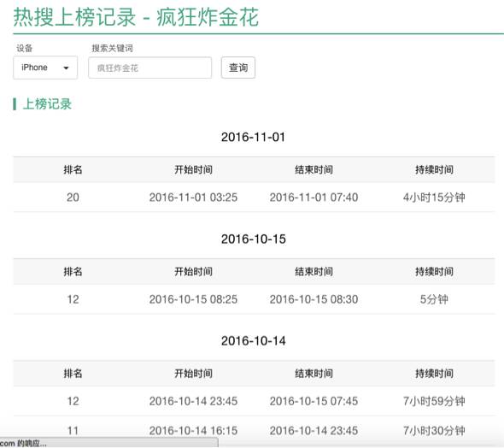The image size is (504, 448).
Task: Click 开始时间 header in 2016-11-01 table
Action: click(x=193, y=169)
